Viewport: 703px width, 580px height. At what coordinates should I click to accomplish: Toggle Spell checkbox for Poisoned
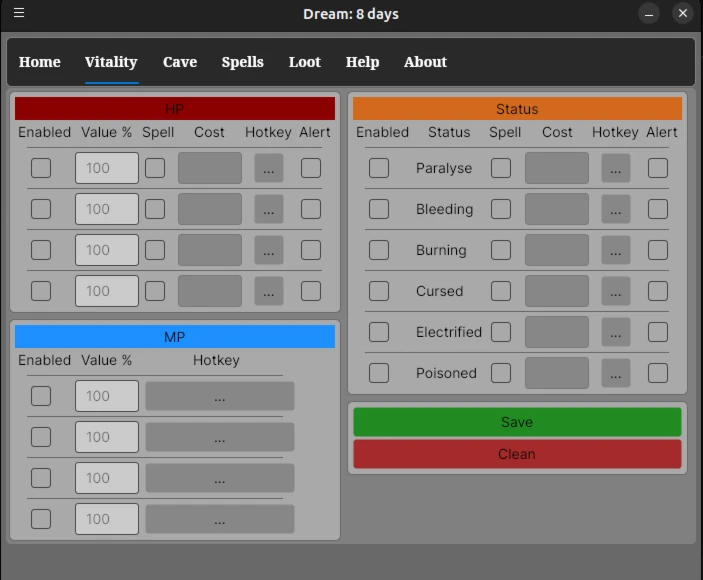501,373
